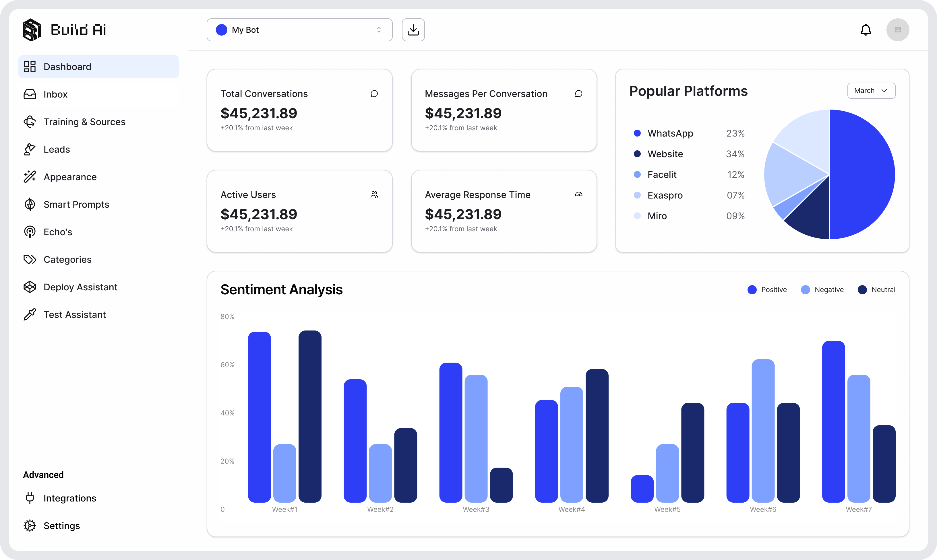
Task: Expand the Advanced section options
Action: tap(43, 475)
